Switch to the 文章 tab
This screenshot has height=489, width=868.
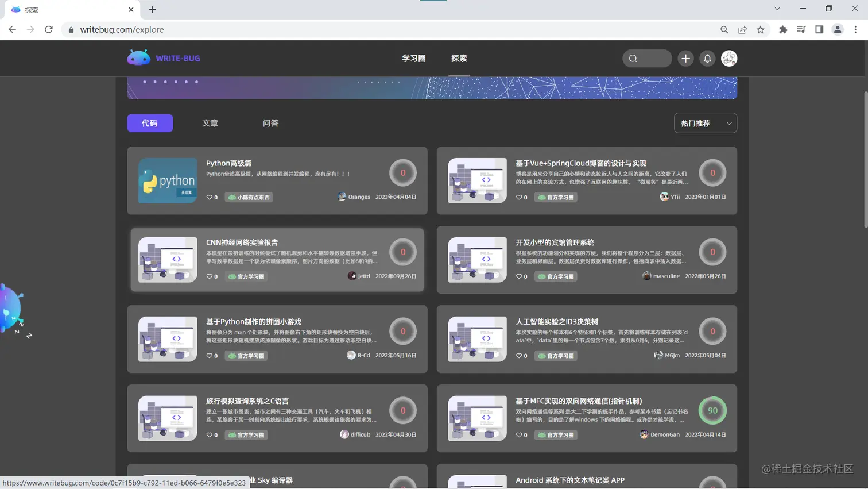tap(210, 123)
